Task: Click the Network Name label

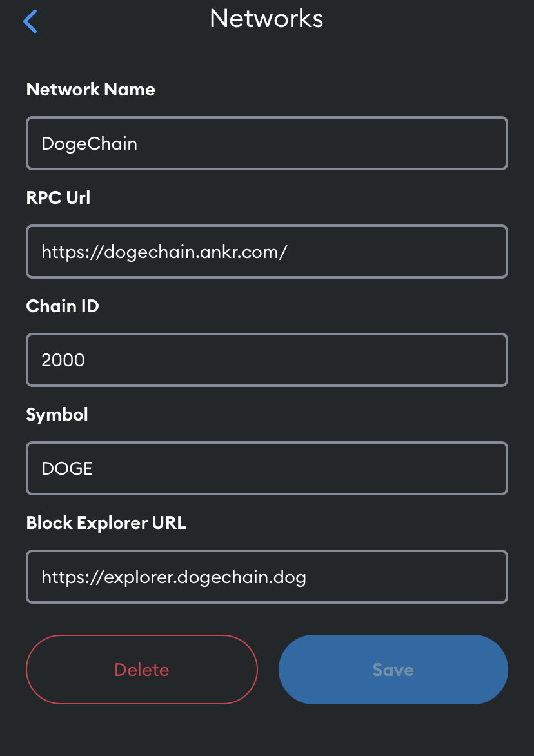Action: tap(90, 89)
